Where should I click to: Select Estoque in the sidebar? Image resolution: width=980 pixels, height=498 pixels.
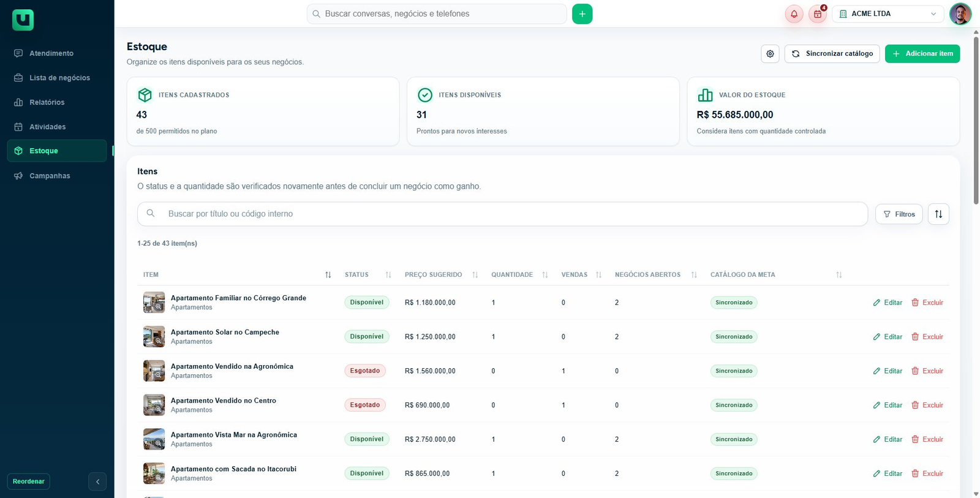tap(57, 151)
